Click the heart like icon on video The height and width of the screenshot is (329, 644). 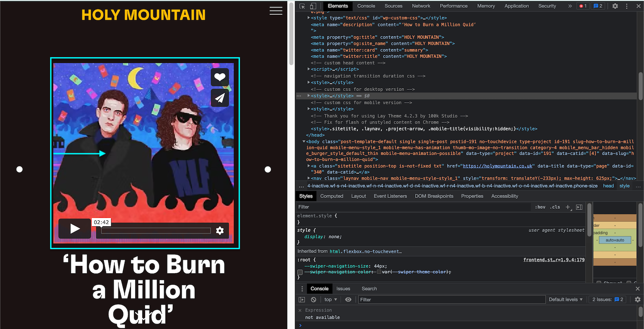point(220,77)
